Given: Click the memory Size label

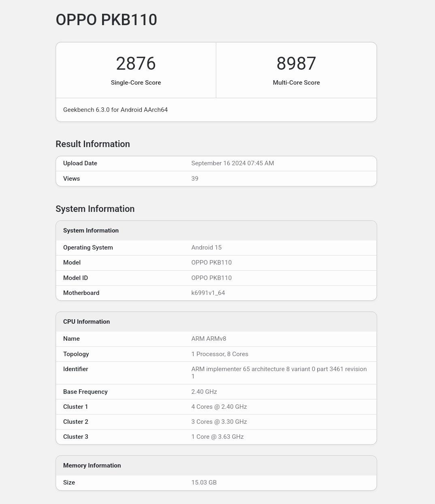Looking at the screenshot, I should pos(69,483).
